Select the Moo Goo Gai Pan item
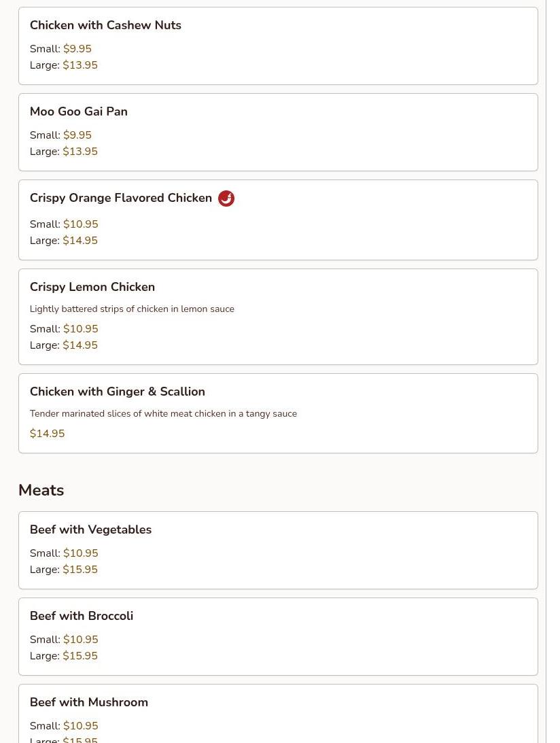Image resolution: width=560 pixels, height=743 pixels. (x=278, y=132)
